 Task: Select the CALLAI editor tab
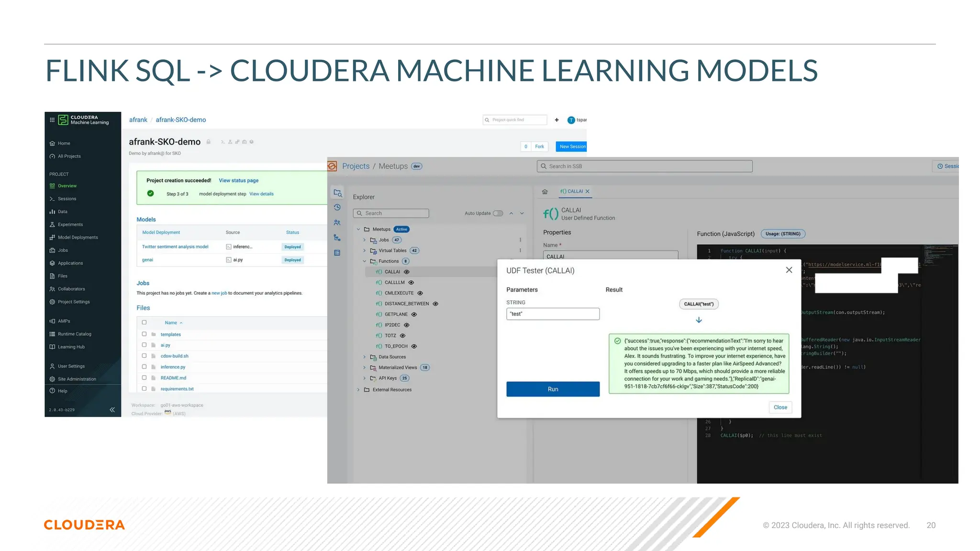[x=575, y=191]
